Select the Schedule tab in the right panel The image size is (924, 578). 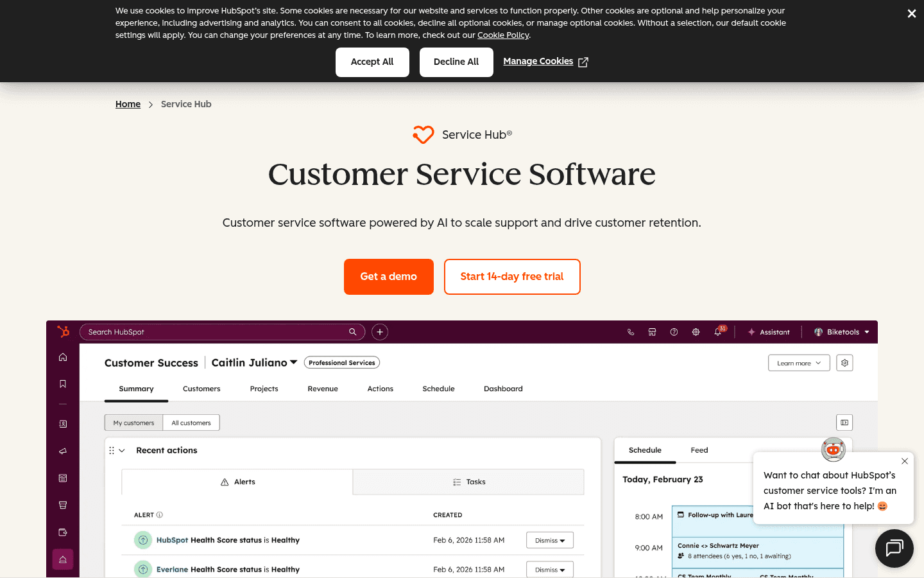point(645,450)
